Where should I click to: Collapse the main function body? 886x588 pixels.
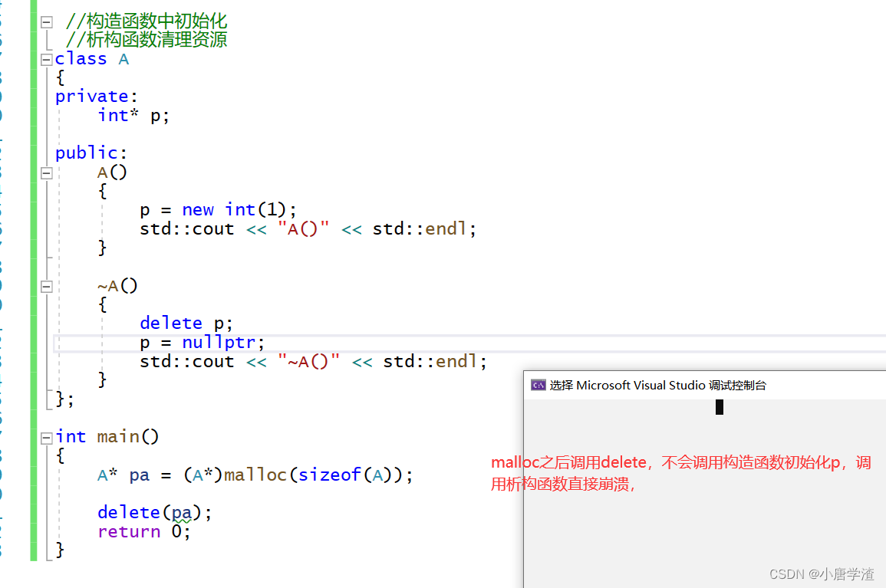pyautogui.click(x=46, y=436)
